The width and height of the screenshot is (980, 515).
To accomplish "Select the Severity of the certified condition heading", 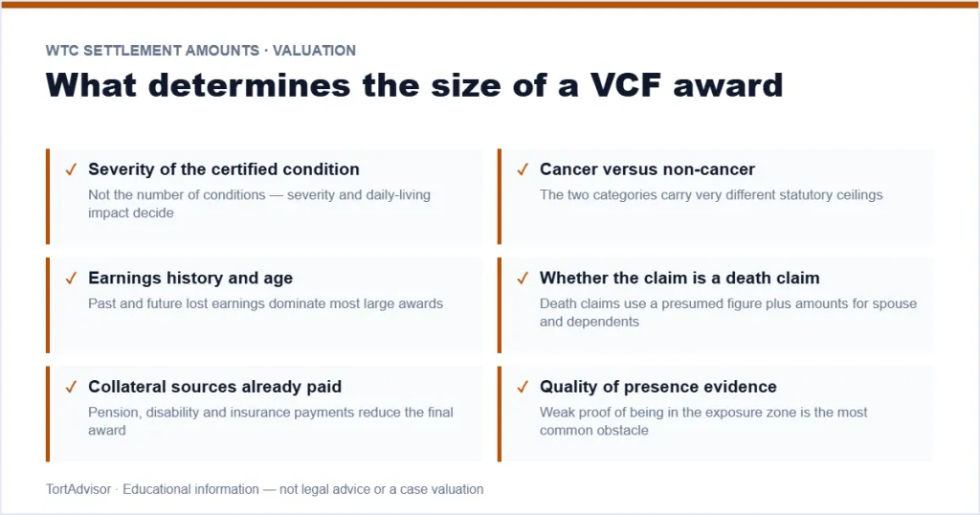I will [224, 169].
